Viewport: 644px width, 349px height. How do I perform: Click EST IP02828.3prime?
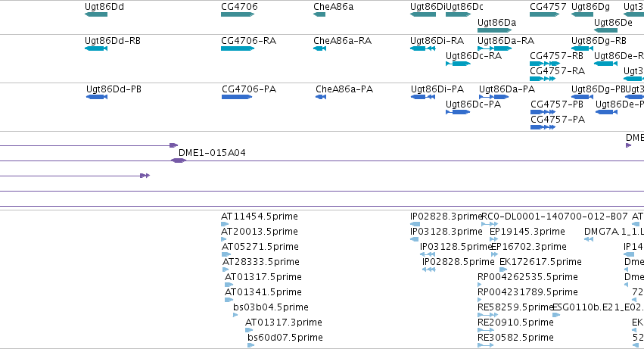tap(415, 224)
